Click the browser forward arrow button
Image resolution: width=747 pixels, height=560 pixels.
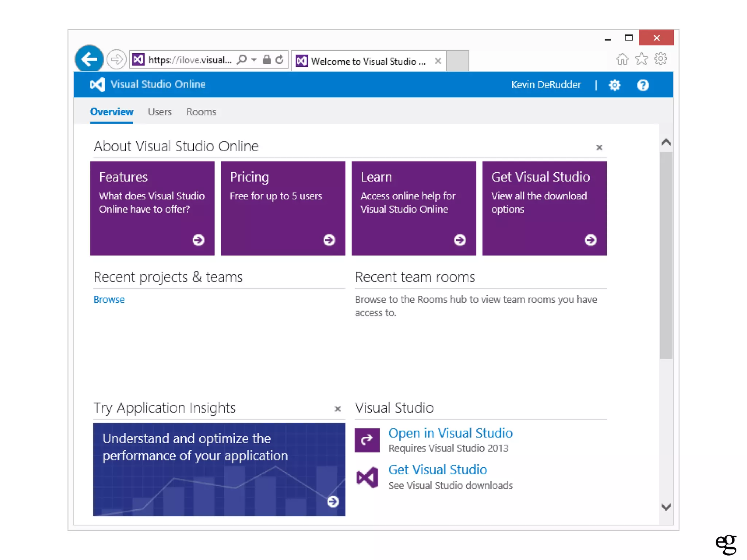(x=116, y=59)
